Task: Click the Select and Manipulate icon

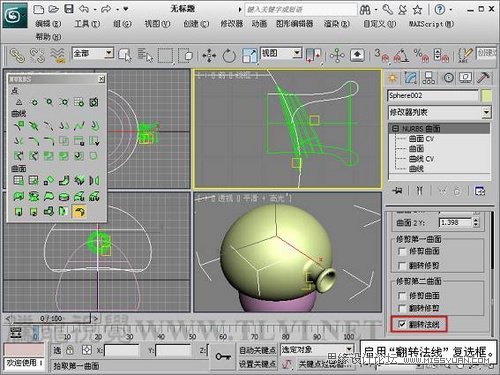Action: [x=337, y=55]
